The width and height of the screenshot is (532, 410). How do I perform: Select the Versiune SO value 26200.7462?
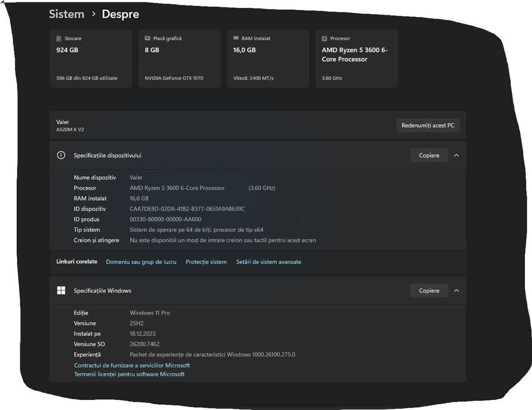145,344
